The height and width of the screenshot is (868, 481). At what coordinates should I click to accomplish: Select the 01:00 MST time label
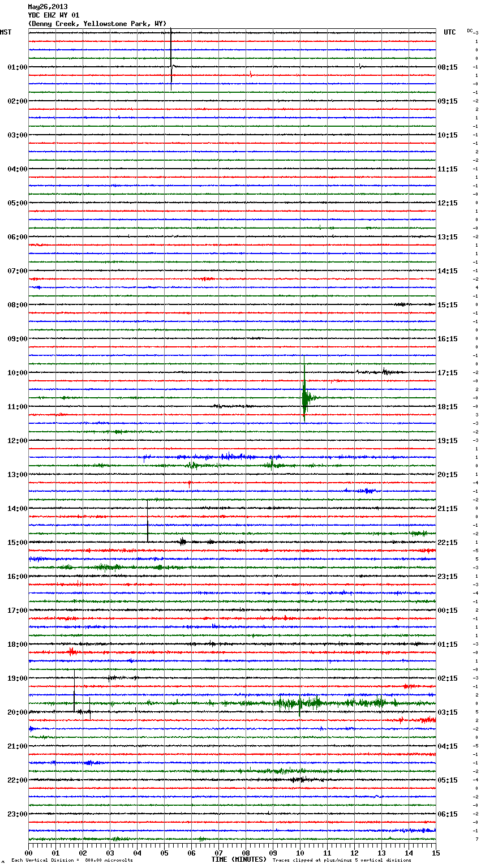coord(17,67)
